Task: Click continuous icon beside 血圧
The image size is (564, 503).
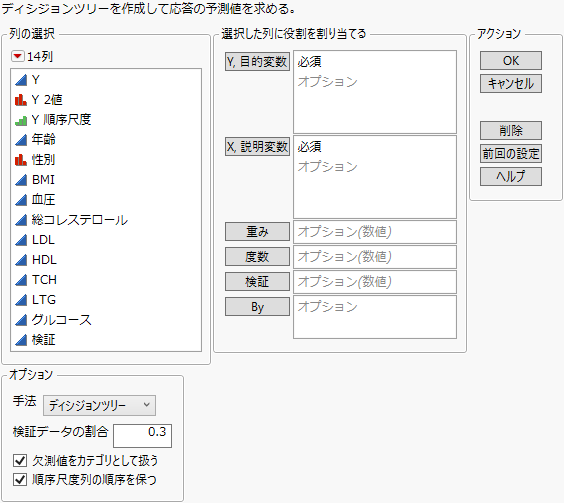Action: coord(21,200)
